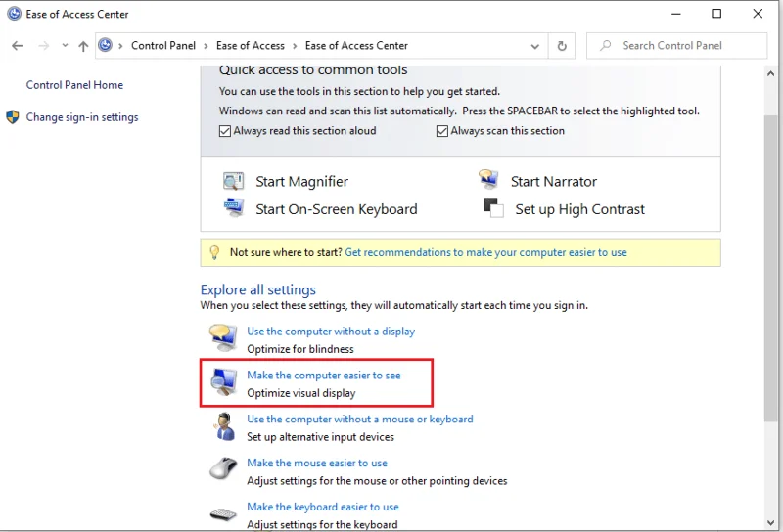
Task: Click in the Search Control Panel field
Action: click(x=676, y=46)
